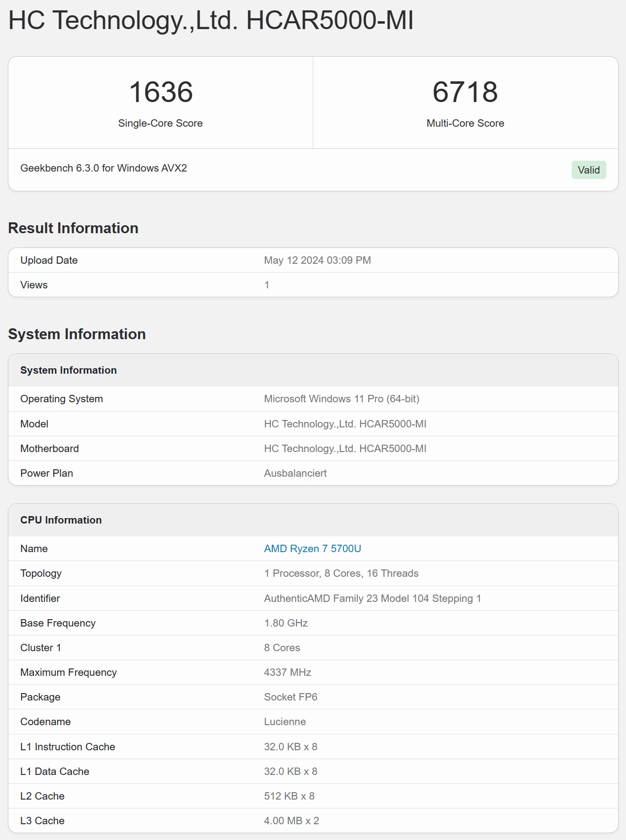The width and height of the screenshot is (626, 840).
Task: Select the Cluster 1 value '8 Cores'
Action: tap(282, 648)
